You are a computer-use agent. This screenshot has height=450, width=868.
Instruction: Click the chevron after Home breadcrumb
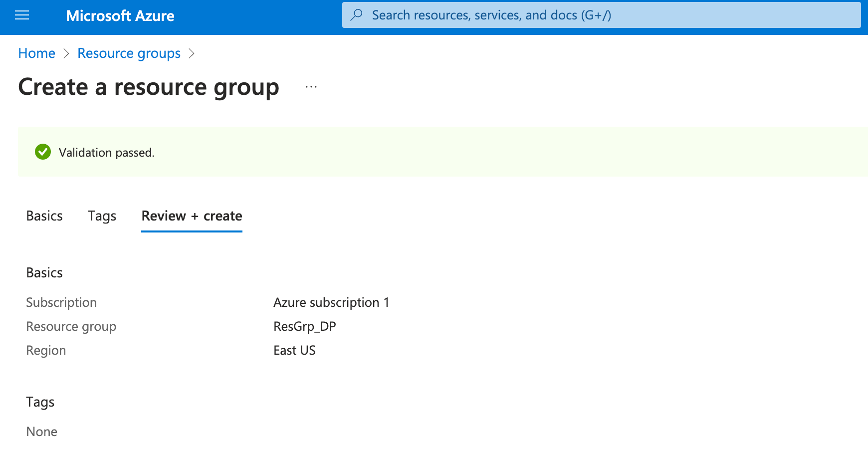pyautogui.click(x=66, y=53)
